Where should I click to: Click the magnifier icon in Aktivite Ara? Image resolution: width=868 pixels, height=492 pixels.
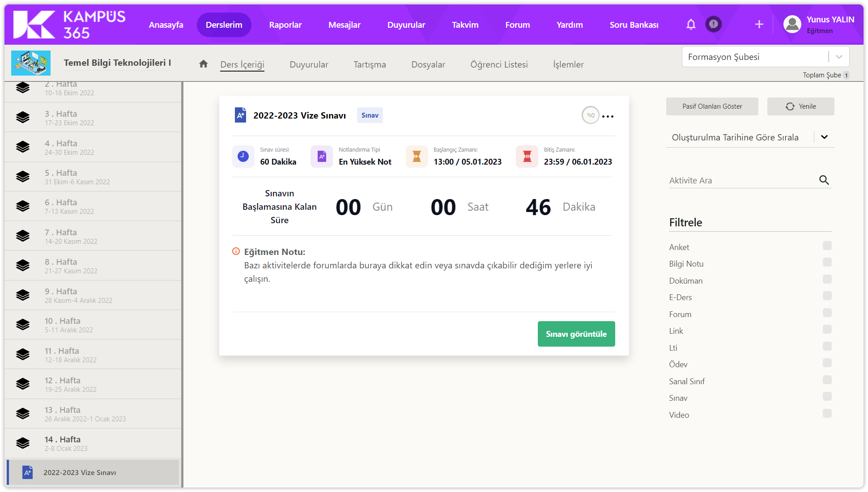pyautogui.click(x=824, y=180)
